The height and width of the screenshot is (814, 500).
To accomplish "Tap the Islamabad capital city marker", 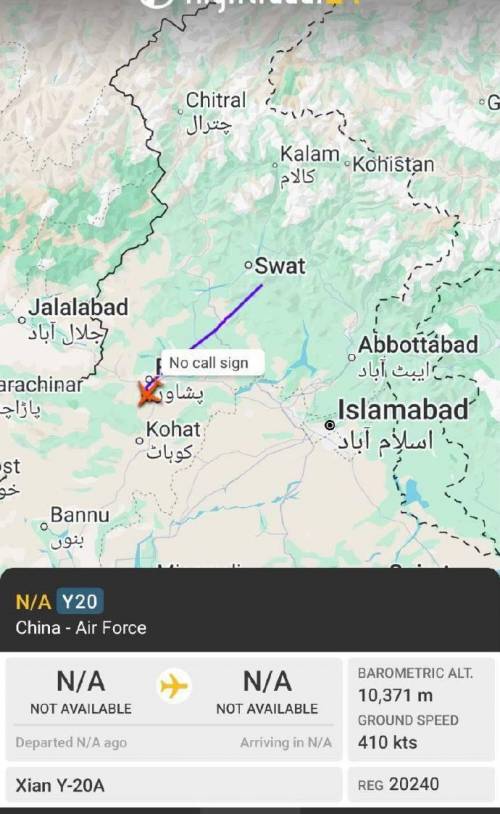I will (329, 425).
